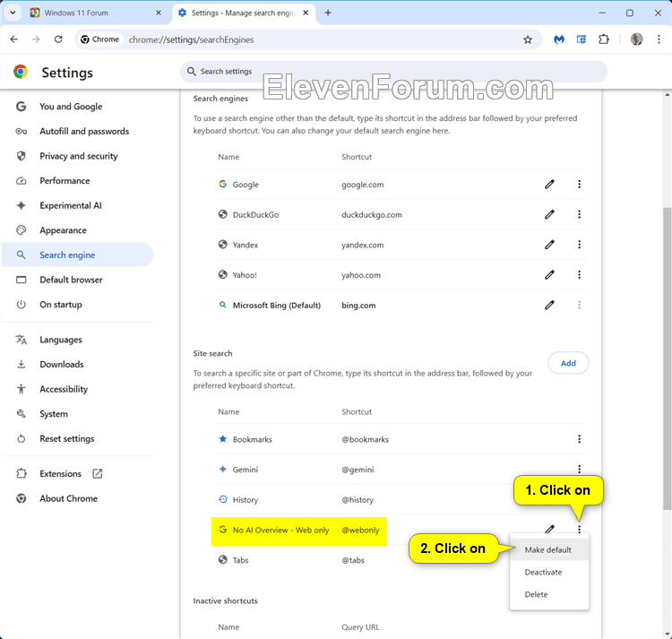Open more actions for Bookmarks site search

[579, 439]
